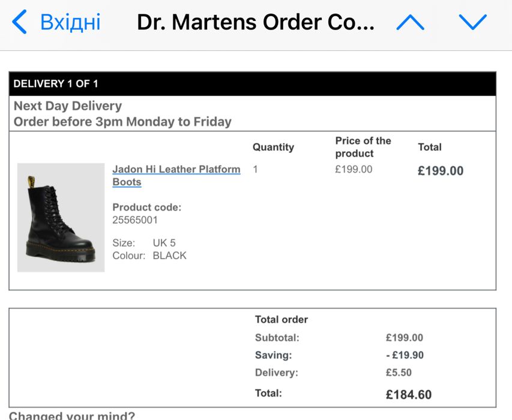Tap the Changed your mind? text
The image size is (512, 420).
[x=72, y=415]
